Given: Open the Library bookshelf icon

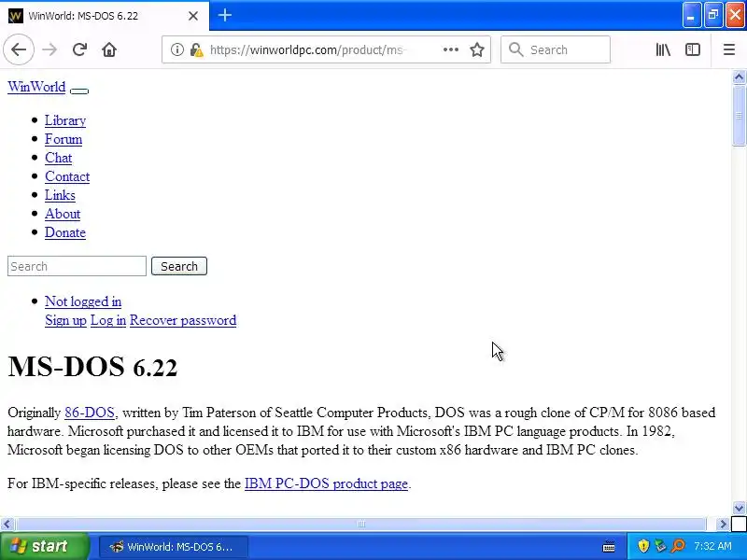Looking at the screenshot, I should click(663, 49).
